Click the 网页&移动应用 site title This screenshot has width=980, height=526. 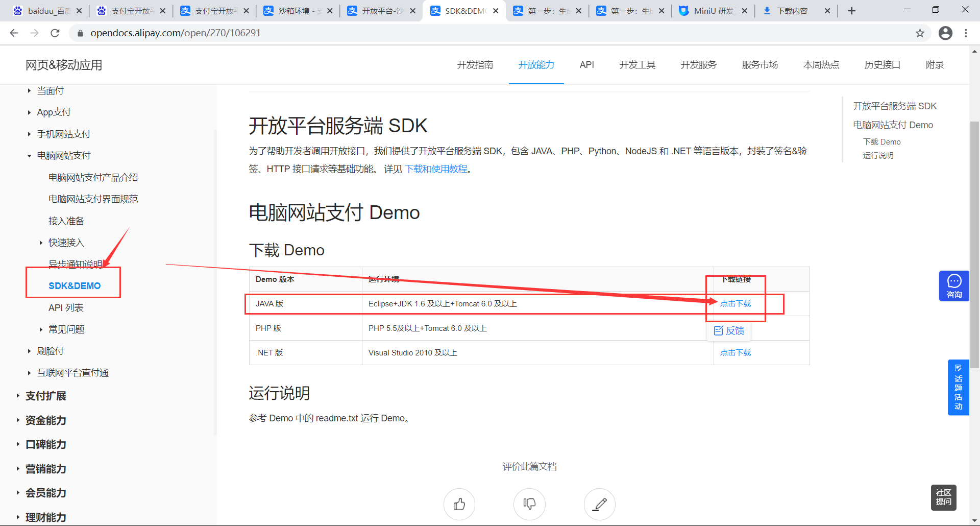click(64, 65)
